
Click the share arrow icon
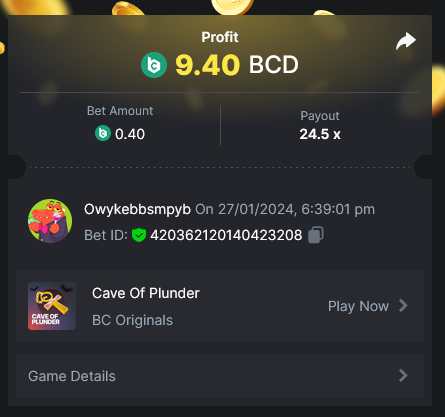coord(406,41)
